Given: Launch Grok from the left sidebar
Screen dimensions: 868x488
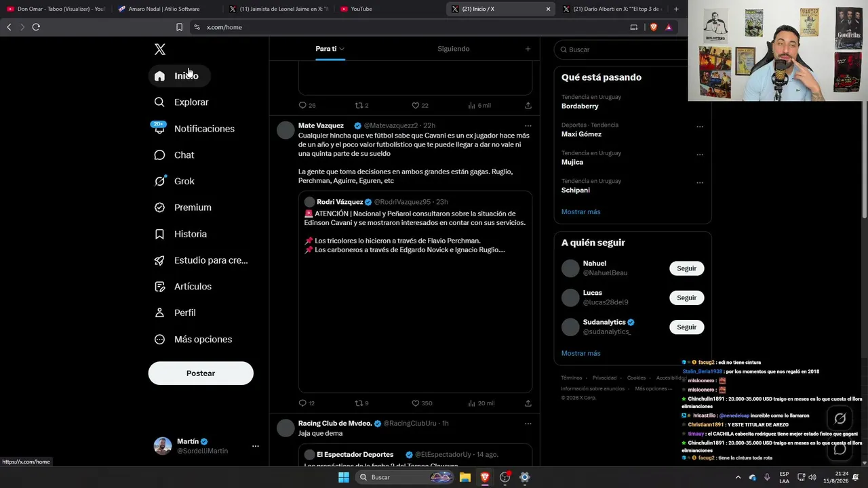Looking at the screenshot, I should click(x=174, y=181).
